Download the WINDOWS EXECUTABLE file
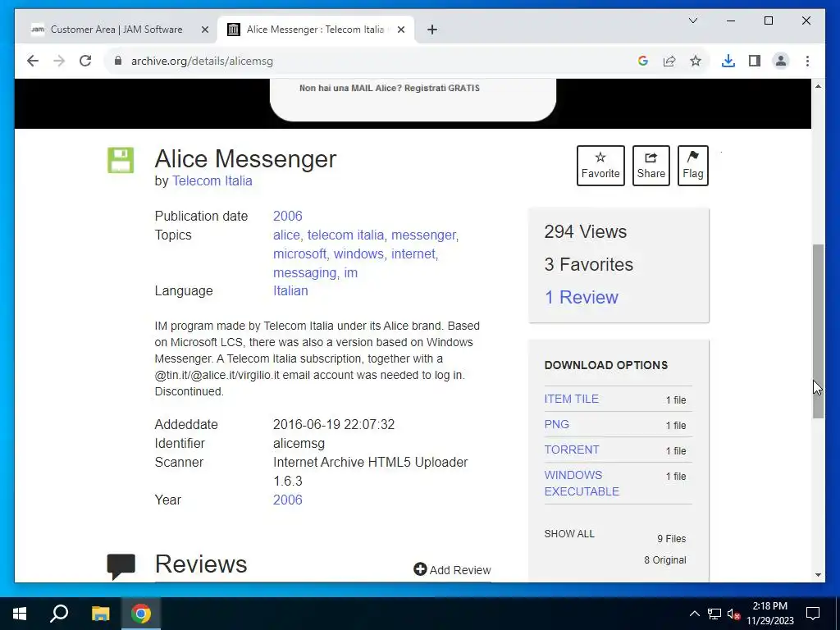 click(582, 483)
